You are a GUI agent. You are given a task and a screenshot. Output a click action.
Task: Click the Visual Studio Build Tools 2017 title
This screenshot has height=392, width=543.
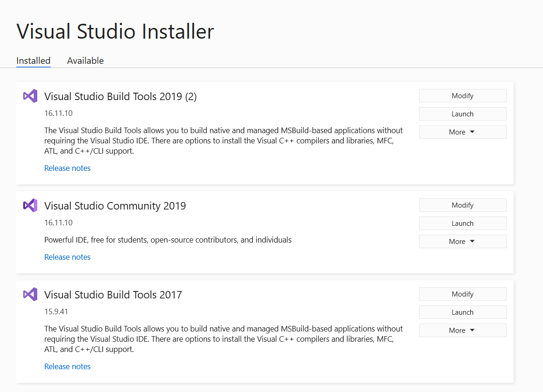[113, 295]
